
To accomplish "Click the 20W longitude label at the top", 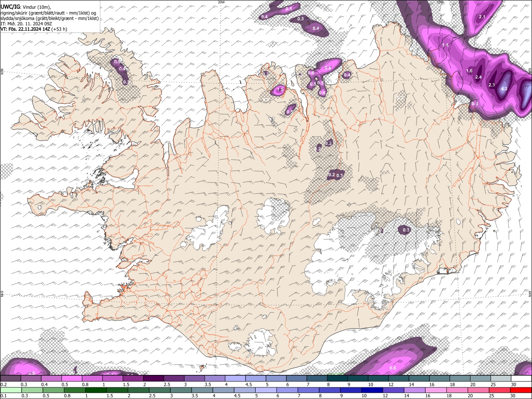I will (x=221, y=2).
